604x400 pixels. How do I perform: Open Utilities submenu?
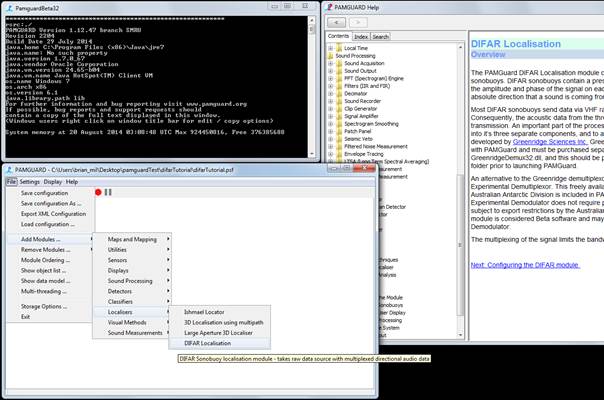(132, 250)
